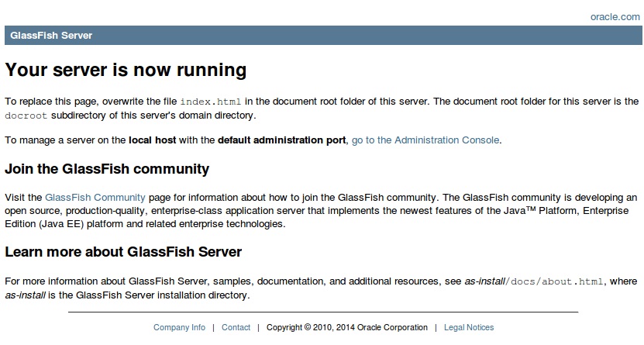Click the 'Learn more about GlassFish Server' heading
The width and height of the screenshot is (644, 345).
123,252
